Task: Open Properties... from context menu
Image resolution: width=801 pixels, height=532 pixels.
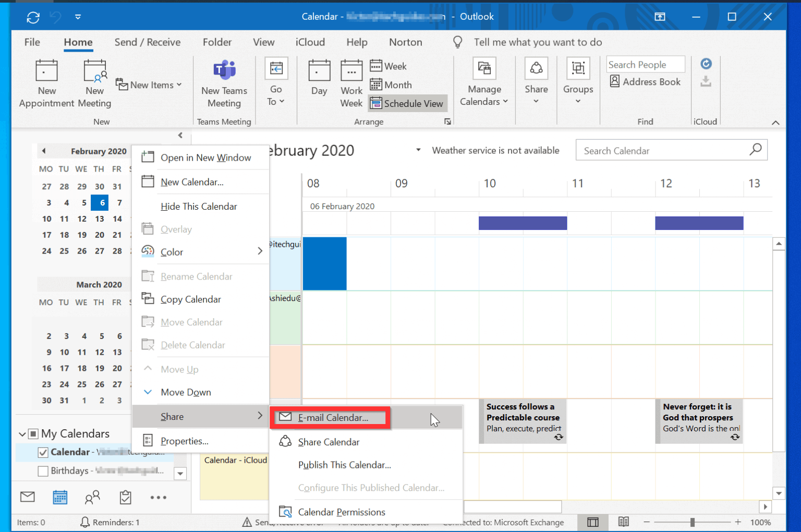Action: tap(200, 441)
